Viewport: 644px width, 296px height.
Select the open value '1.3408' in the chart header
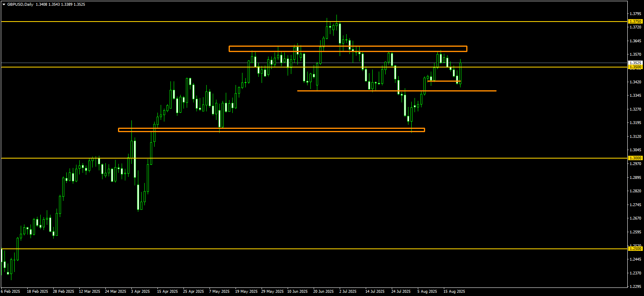pos(41,4)
